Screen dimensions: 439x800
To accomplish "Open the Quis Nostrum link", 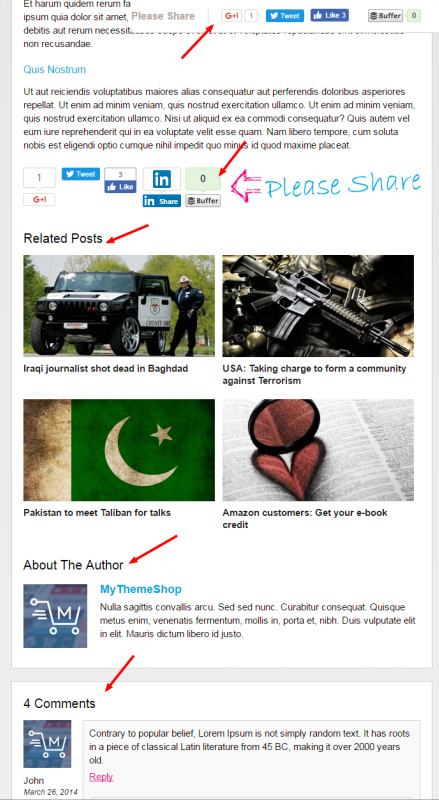I will 55,69.
